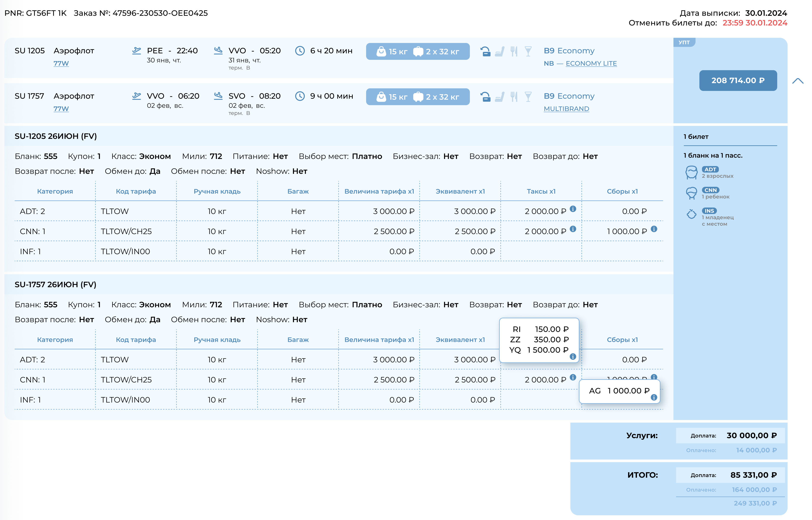The width and height of the screenshot is (812, 520).
Task: Open ECONOMY LITE fare brand link
Action: (x=591, y=63)
